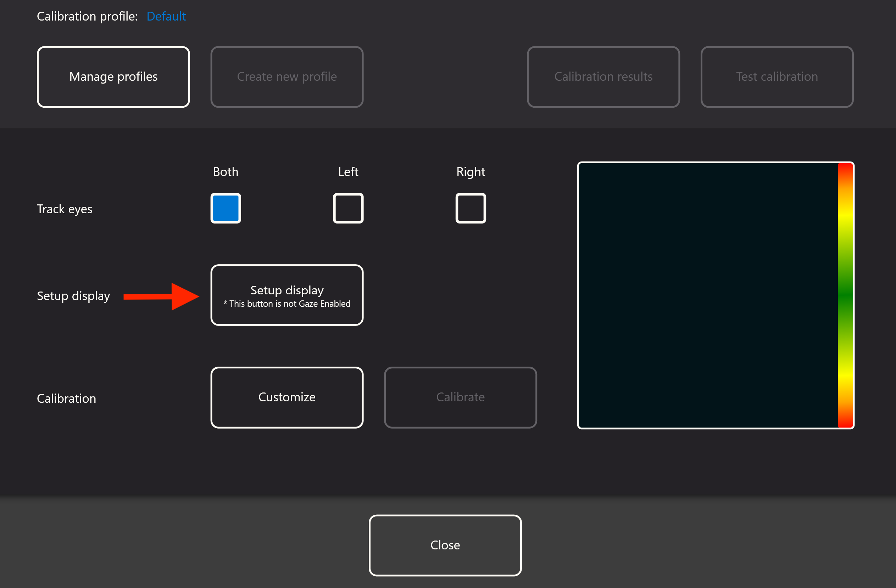Click the Track eyes label
Image resolution: width=896 pixels, height=588 pixels.
pyautogui.click(x=65, y=209)
